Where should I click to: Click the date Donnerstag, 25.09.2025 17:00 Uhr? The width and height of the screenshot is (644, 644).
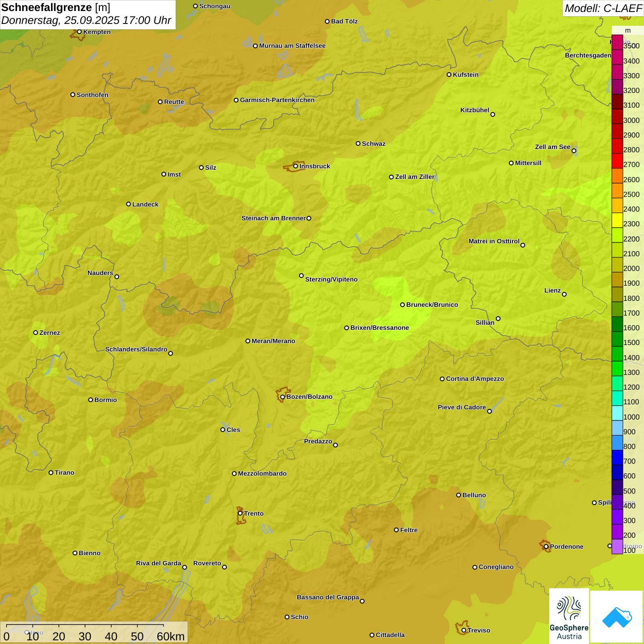pyautogui.click(x=86, y=21)
